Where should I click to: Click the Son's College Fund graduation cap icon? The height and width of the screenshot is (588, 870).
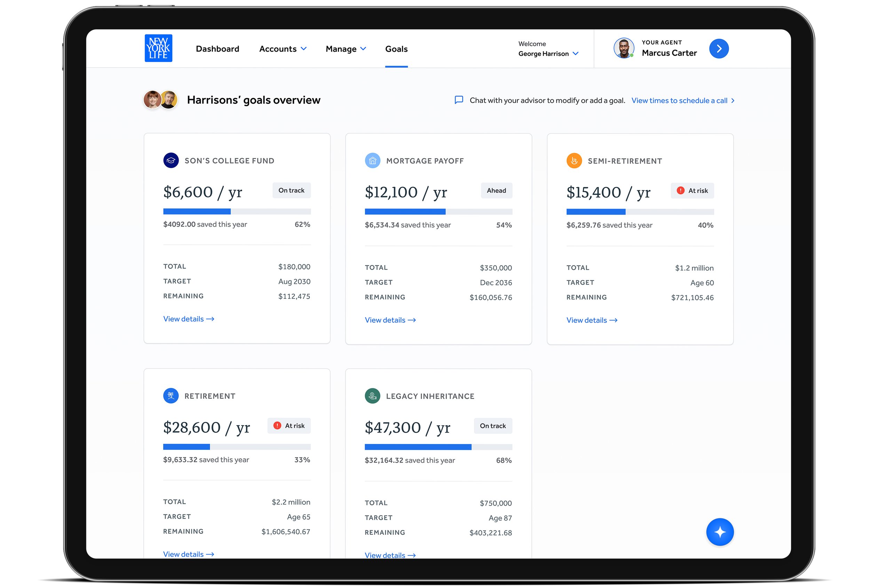click(171, 160)
